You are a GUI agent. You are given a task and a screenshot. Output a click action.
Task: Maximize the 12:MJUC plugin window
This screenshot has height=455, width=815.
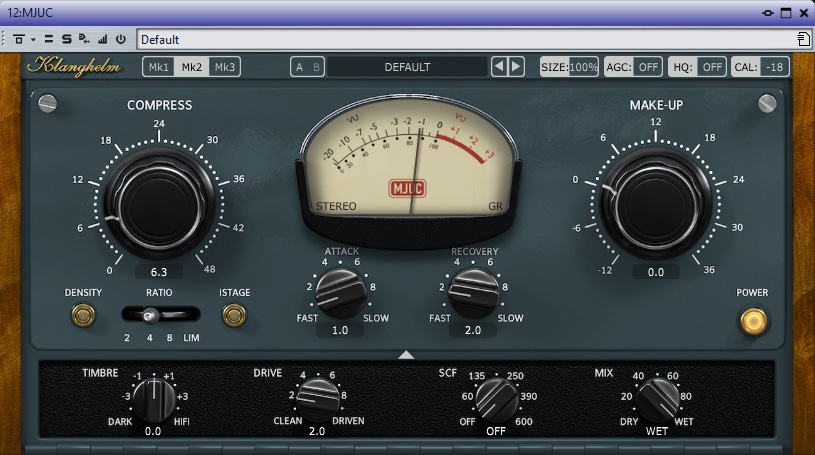point(786,13)
